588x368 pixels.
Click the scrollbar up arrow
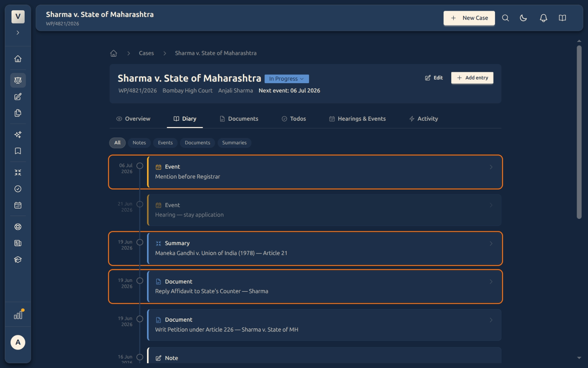tap(579, 41)
